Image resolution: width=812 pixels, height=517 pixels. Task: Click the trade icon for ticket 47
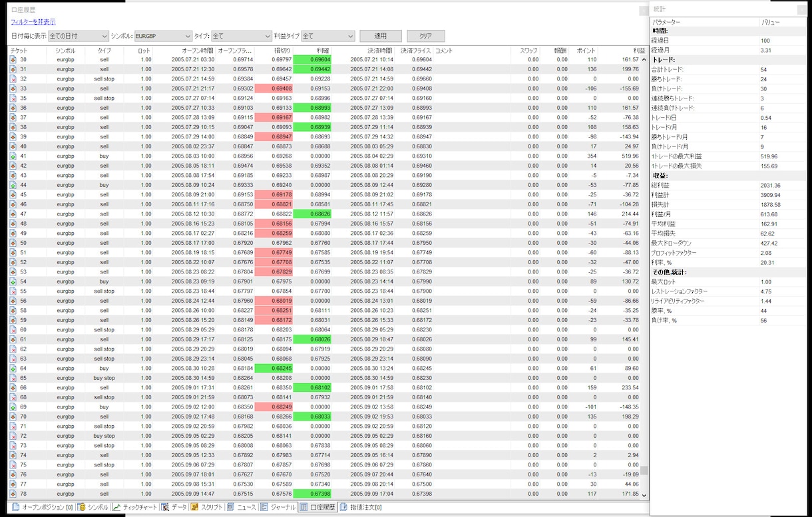[x=13, y=214]
